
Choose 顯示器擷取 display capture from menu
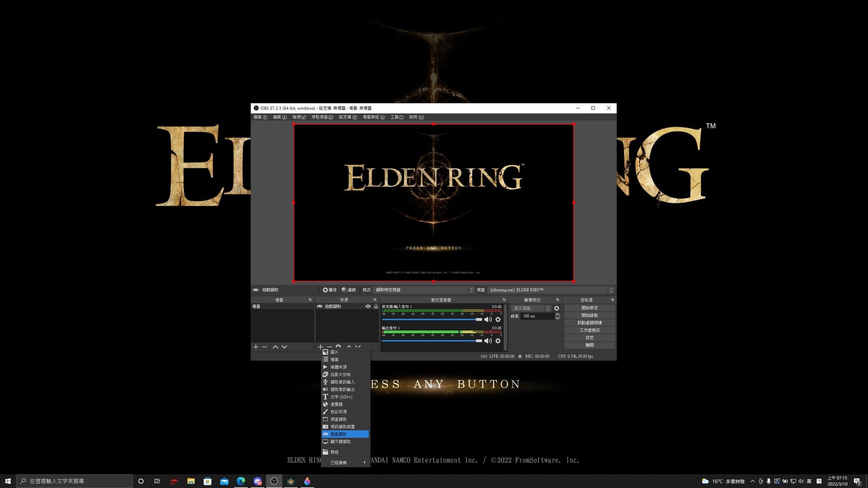[346, 442]
